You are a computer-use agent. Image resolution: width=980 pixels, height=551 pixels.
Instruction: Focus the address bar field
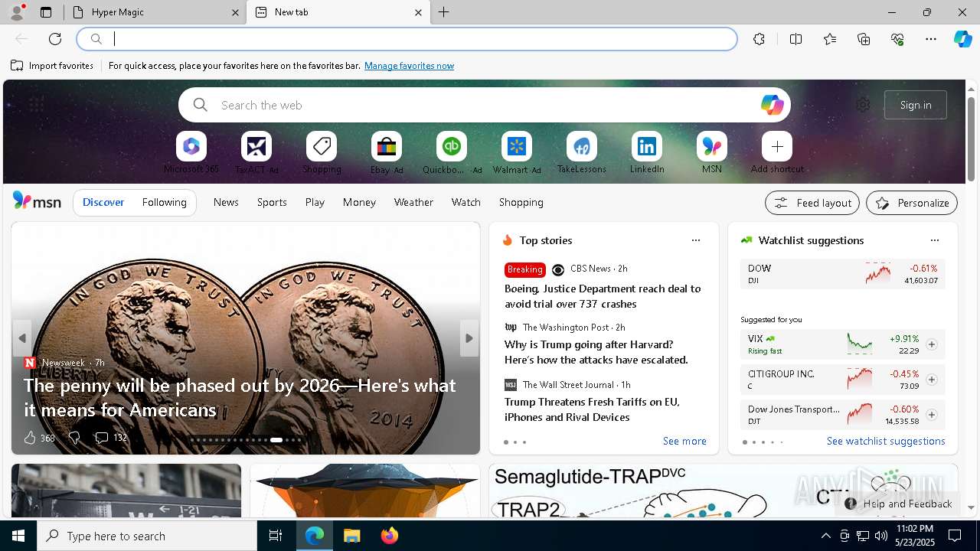coord(407,39)
